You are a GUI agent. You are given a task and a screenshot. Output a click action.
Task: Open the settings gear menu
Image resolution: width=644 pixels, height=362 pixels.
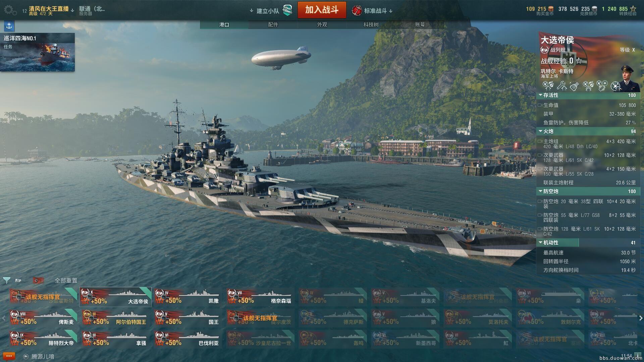(x=10, y=10)
